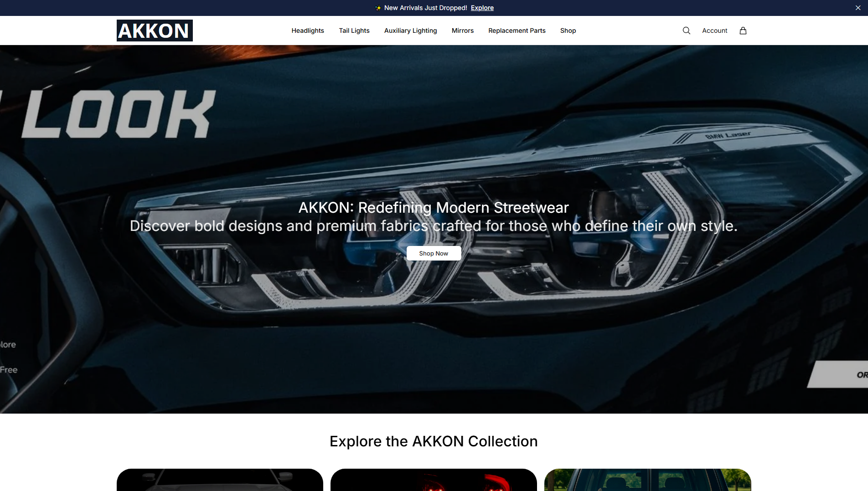Open the red tail lights collection thumbnail
Image resolution: width=868 pixels, height=491 pixels.
pyautogui.click(x=434, y=480)
